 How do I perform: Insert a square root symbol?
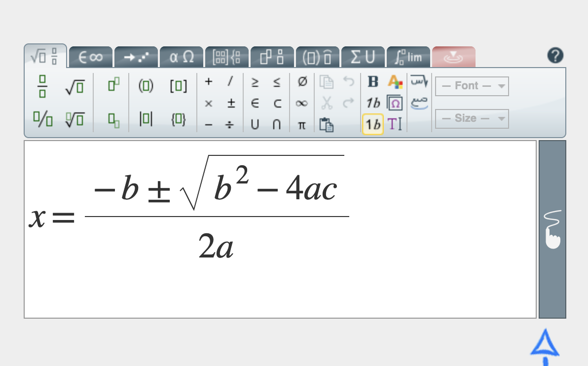[x=74, y=87]
